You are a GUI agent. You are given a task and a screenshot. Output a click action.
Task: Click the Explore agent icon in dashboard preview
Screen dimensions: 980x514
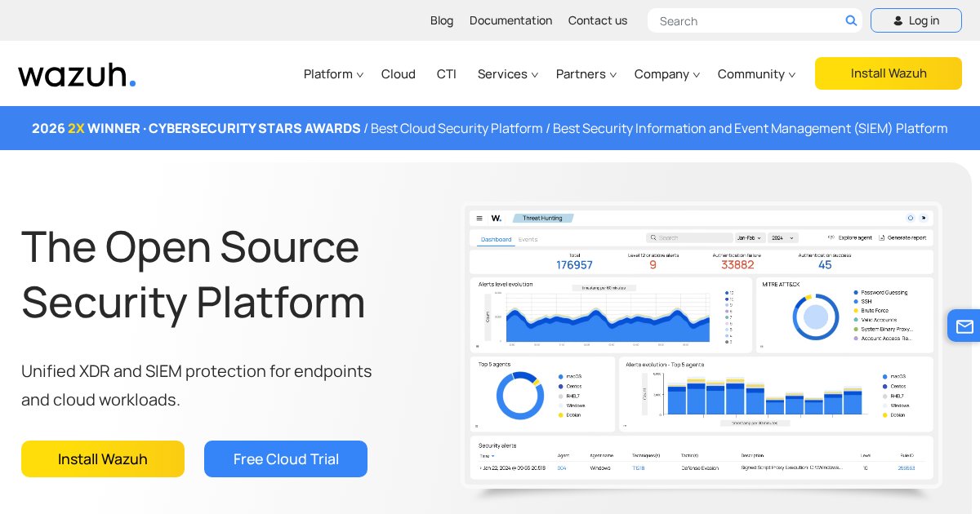(831, 237)
